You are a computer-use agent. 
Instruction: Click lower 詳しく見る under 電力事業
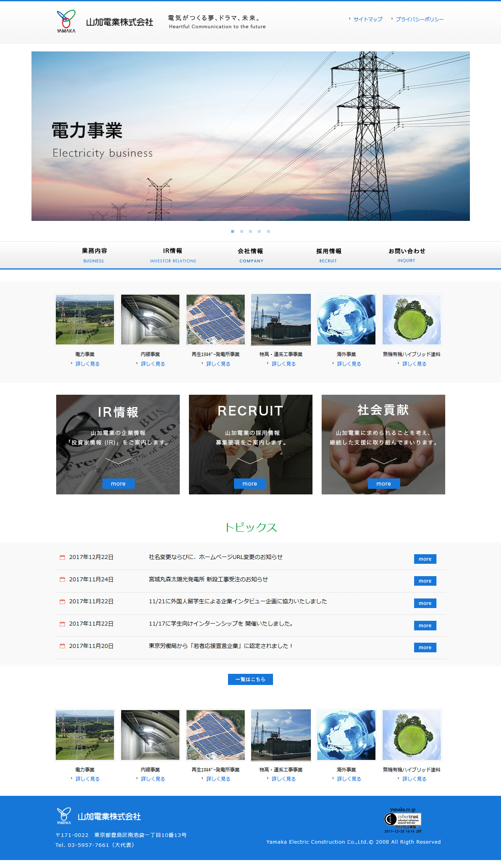[x=88, y=779]
